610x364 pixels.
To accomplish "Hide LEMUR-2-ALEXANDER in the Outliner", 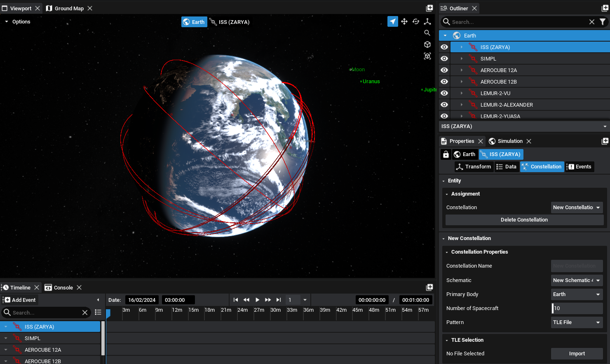I will pyautogui.click(x=444, y=105).
